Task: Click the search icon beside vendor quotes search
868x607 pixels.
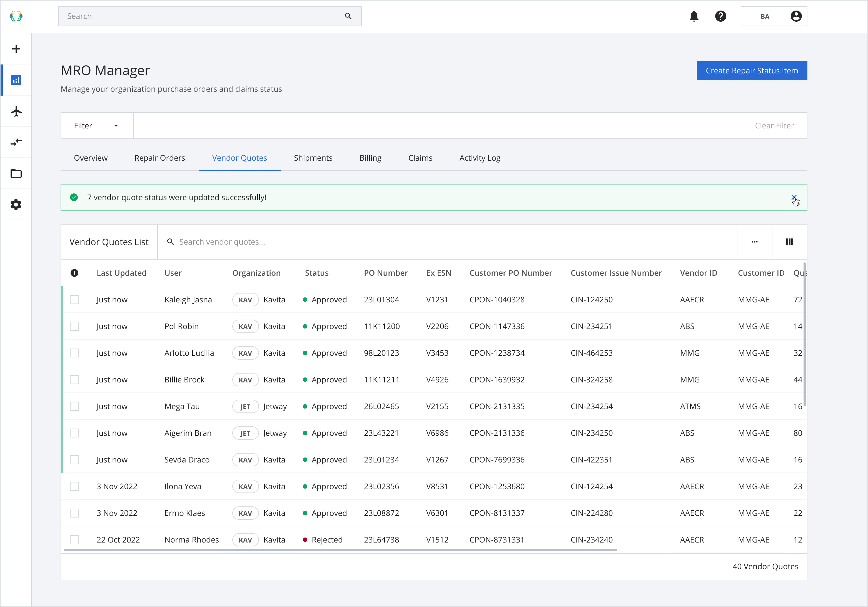Action: pos(171,242)
